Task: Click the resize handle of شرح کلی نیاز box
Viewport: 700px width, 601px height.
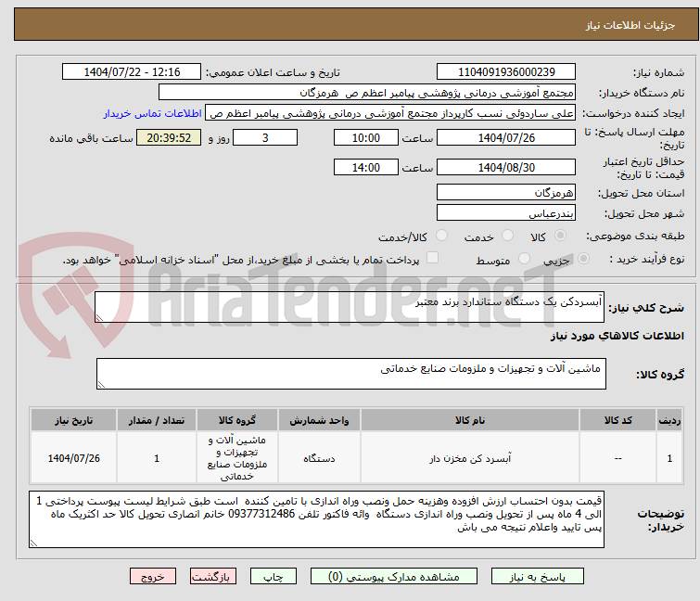Action: pos(99,318)
